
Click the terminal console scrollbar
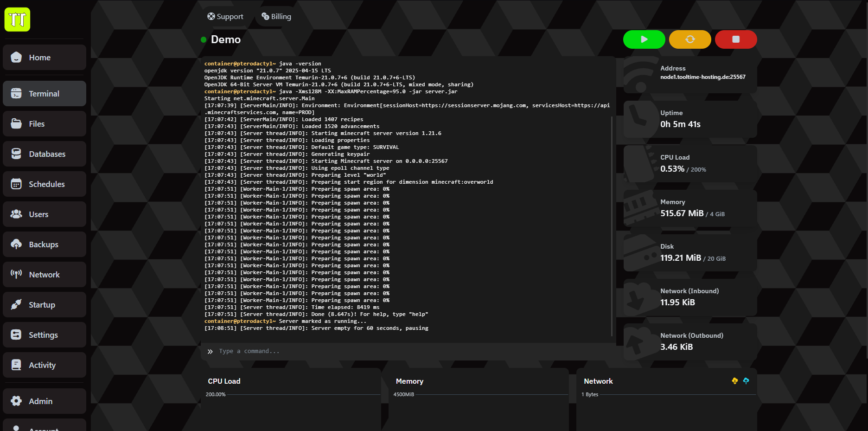(612, 226)
